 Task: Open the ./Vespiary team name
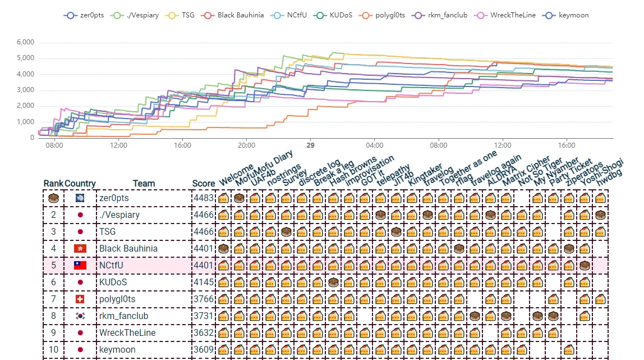point(119,215)
